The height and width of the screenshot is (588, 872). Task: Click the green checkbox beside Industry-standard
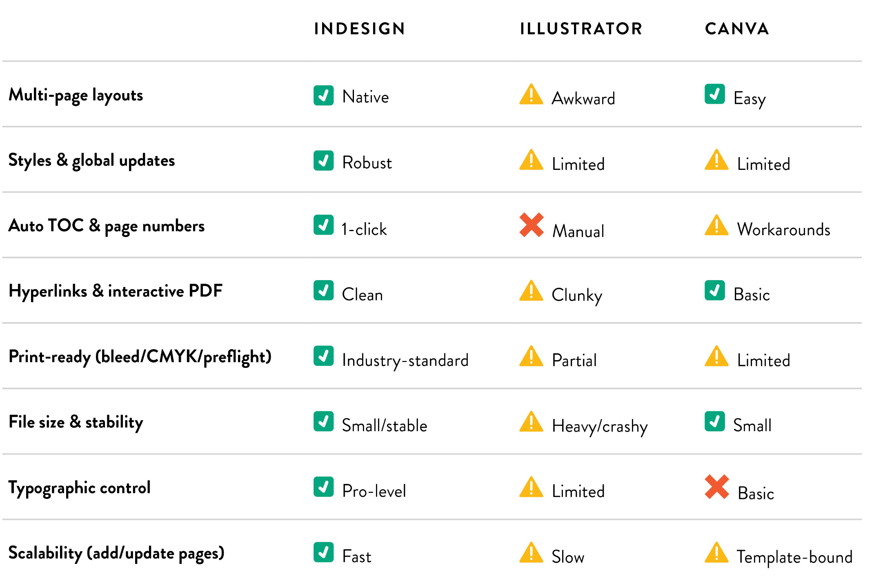coord(323,356)
